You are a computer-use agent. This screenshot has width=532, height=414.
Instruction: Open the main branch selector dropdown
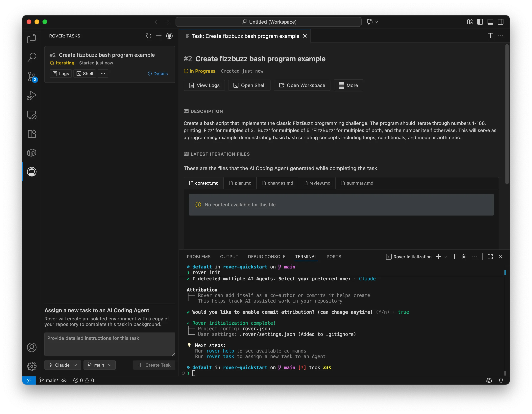(99, 365)
